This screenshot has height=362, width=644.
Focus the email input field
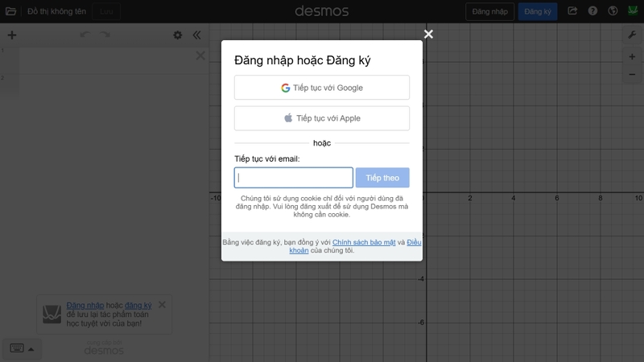[x=293, y=178]
